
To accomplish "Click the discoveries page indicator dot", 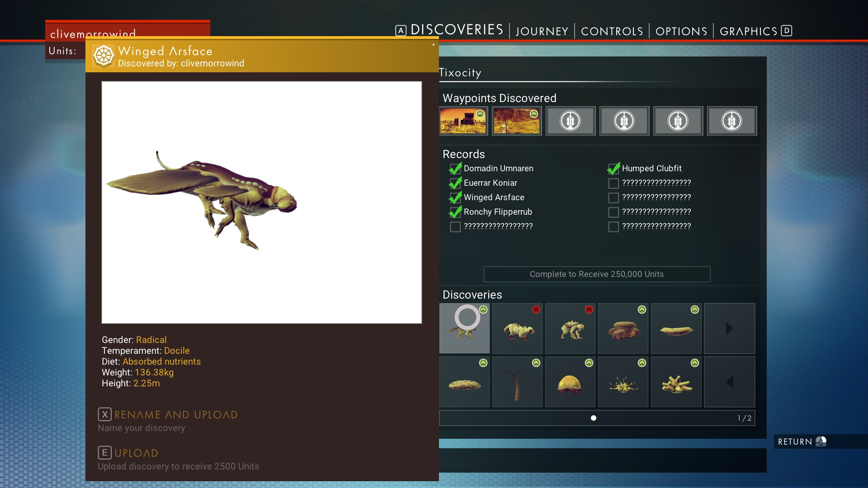I will click(x=594, y=418).
